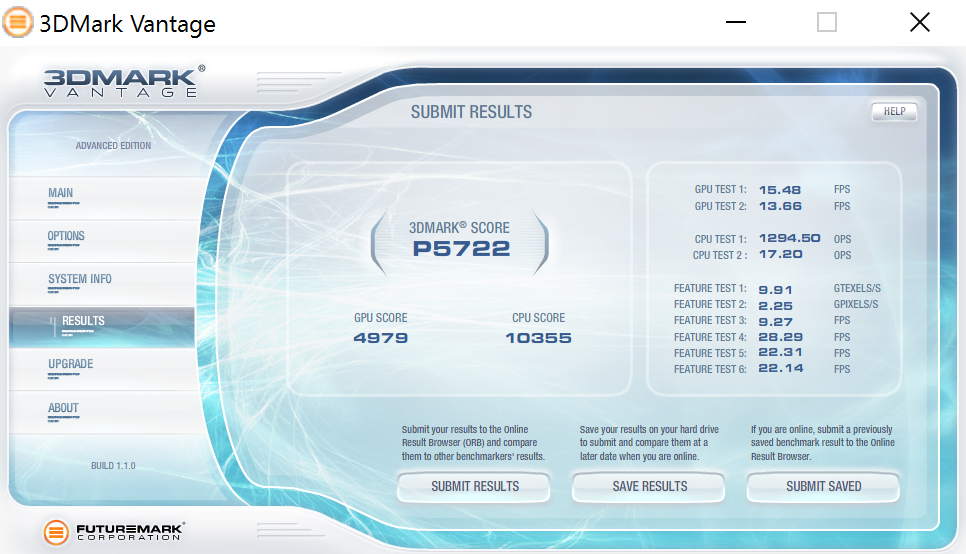This screenshot has width=966, height=554.
Task: Click GPU Test 1 value 15.48
Action: 780,190
